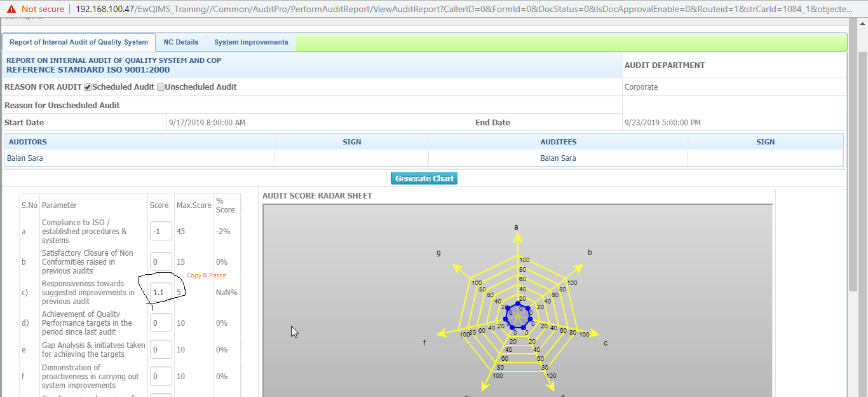This screenshot has height=397, width=868.
Task: Click the vertical scrollbar of the page
Action: pos(862,173)
